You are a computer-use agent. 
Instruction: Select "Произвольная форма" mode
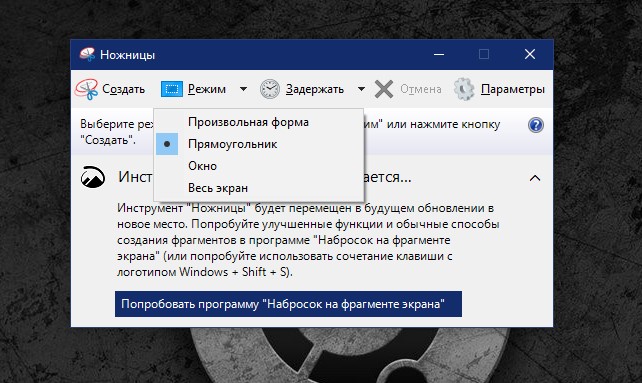pyautogui.click(x=259, y=122)
